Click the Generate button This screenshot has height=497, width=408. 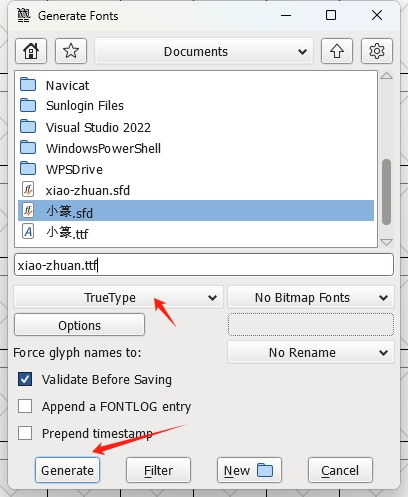[x=67, y=470]
